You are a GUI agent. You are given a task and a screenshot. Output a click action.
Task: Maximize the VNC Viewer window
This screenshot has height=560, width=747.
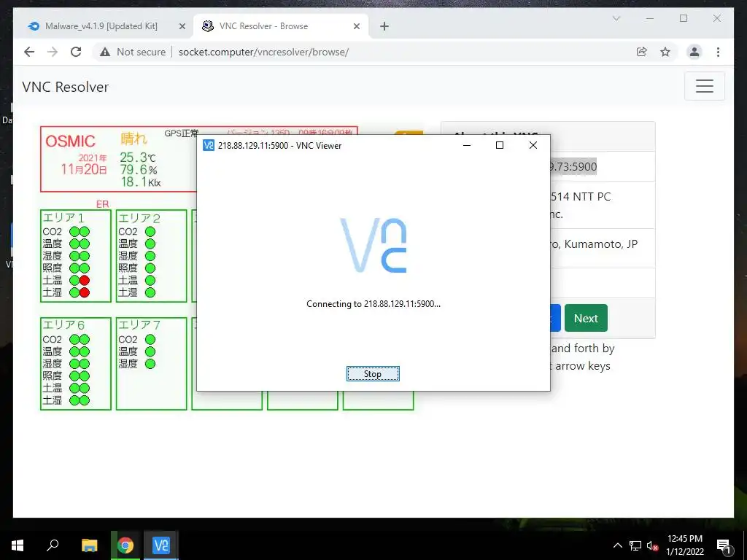point(499,145)
